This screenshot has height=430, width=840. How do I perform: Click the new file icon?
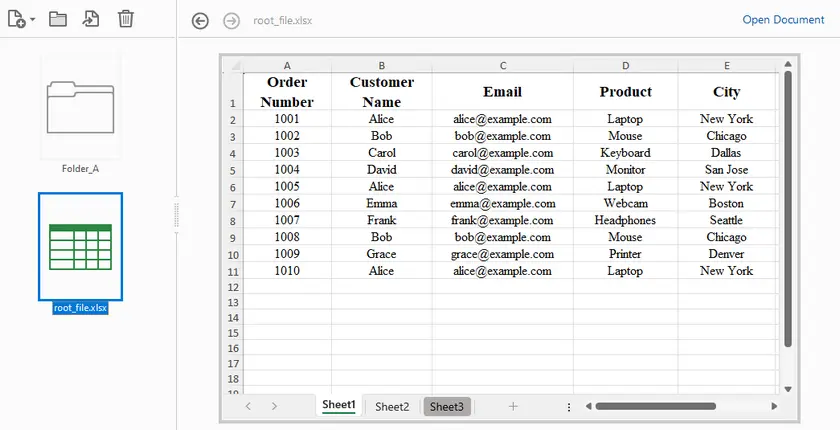click(x=17, y=19)
